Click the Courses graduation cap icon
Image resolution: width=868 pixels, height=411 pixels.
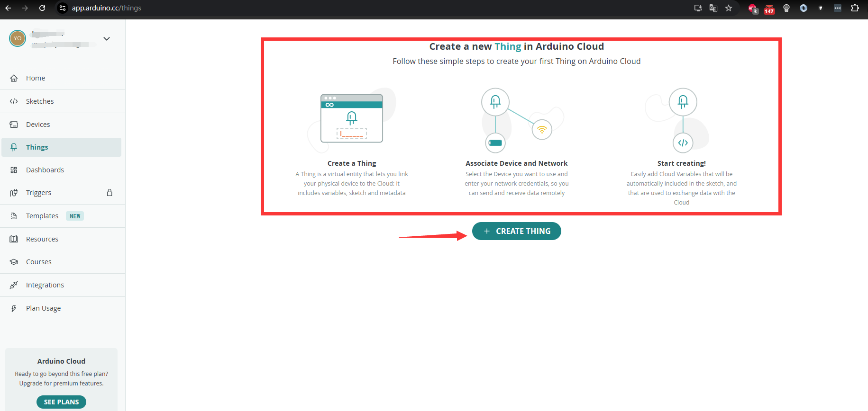click(x=14, y=262)
